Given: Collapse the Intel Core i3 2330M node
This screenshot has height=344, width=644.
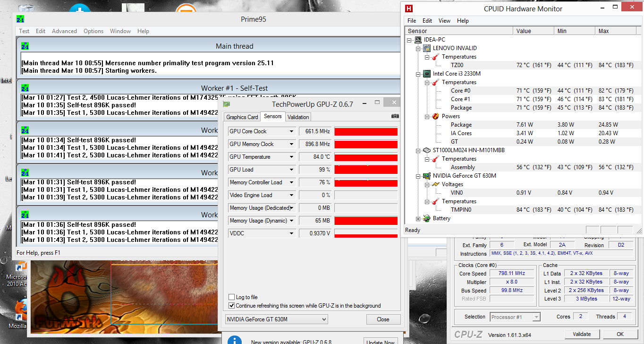Looking at the screenshot, I should click(418, 74).
